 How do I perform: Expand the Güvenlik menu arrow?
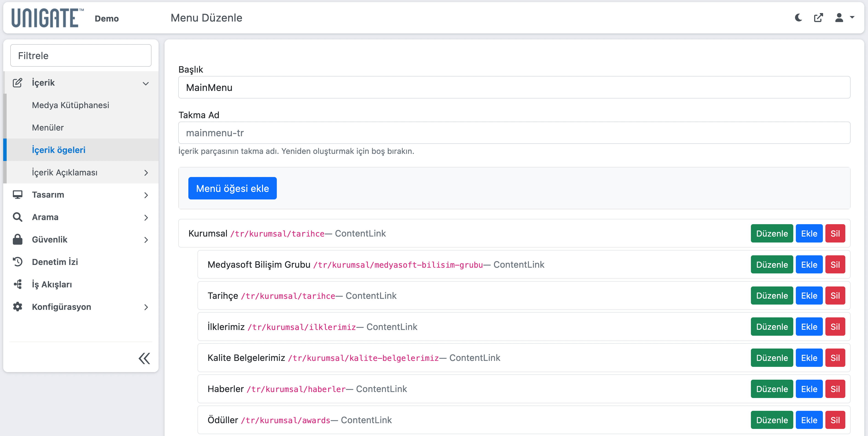click(146, 240)
